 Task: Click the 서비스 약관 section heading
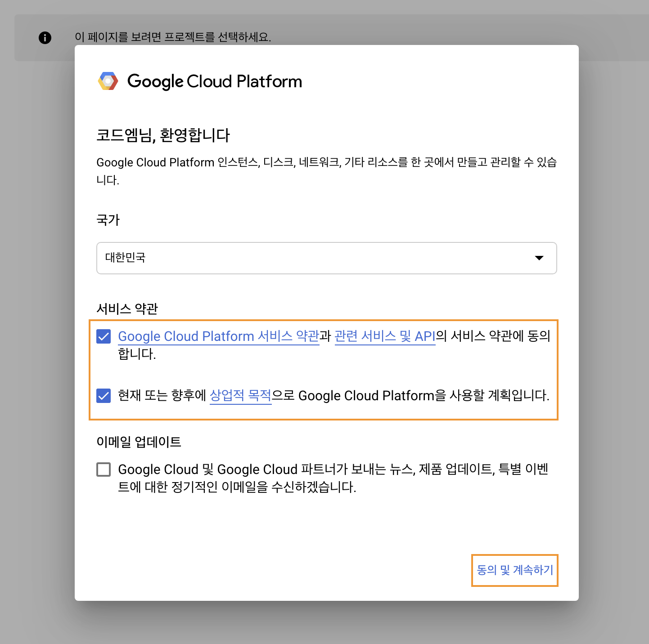click(x=127, y=309)
